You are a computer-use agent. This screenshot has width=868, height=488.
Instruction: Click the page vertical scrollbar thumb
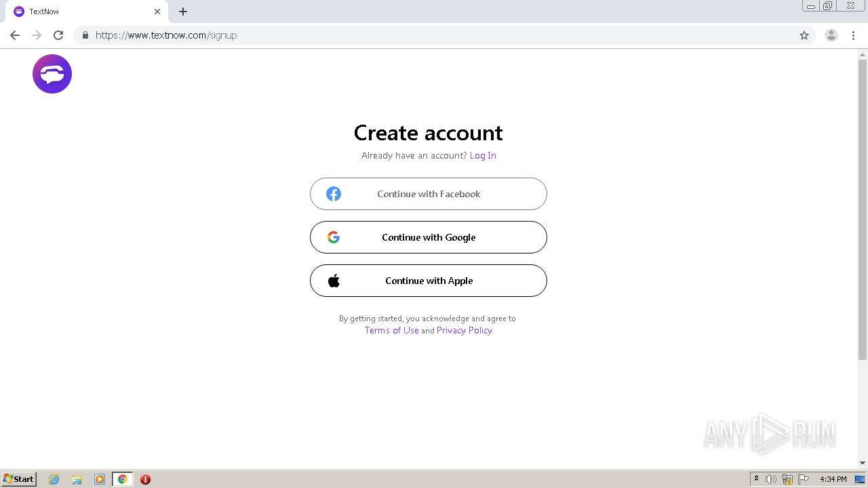click(863, 210)
